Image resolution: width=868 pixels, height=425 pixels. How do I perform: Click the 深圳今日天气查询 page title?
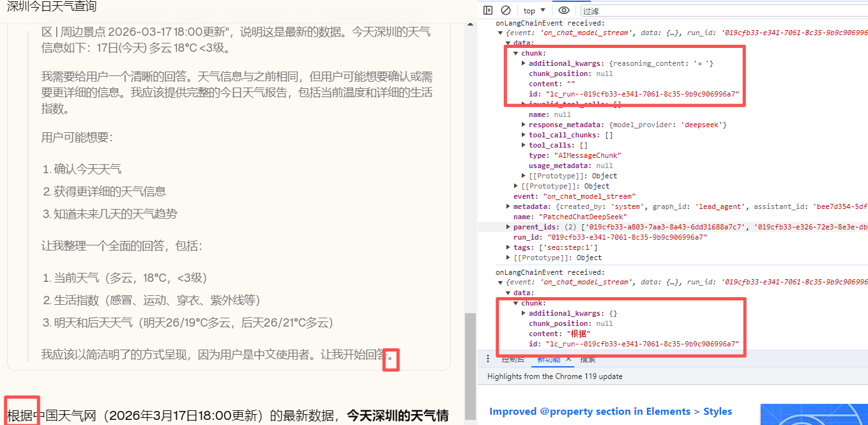pos(52,6)
